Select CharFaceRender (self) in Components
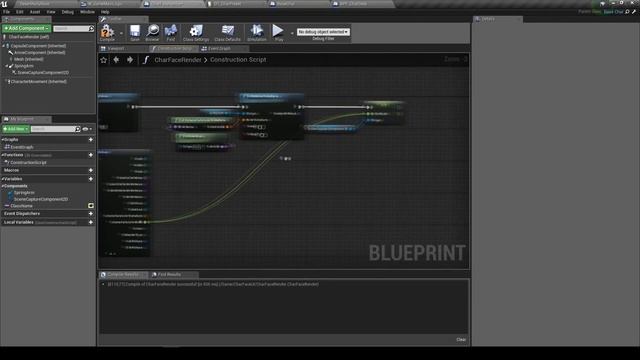Image resolution: width=640 pixels, height=360 pixels. (x=29, y=37)
